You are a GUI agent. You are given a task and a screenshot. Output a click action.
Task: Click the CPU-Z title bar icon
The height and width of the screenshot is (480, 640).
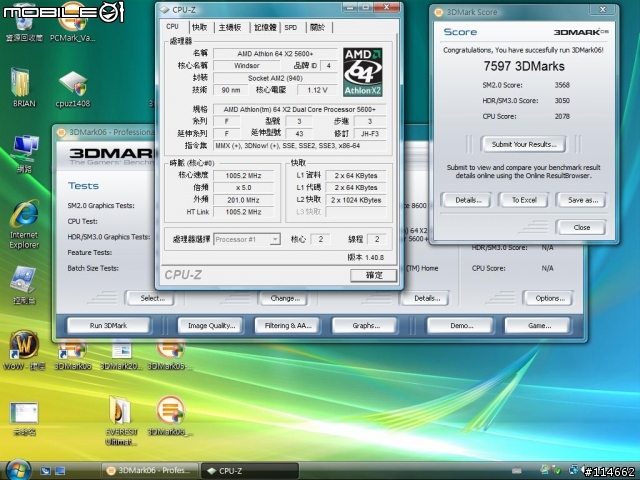pos(165,10)
